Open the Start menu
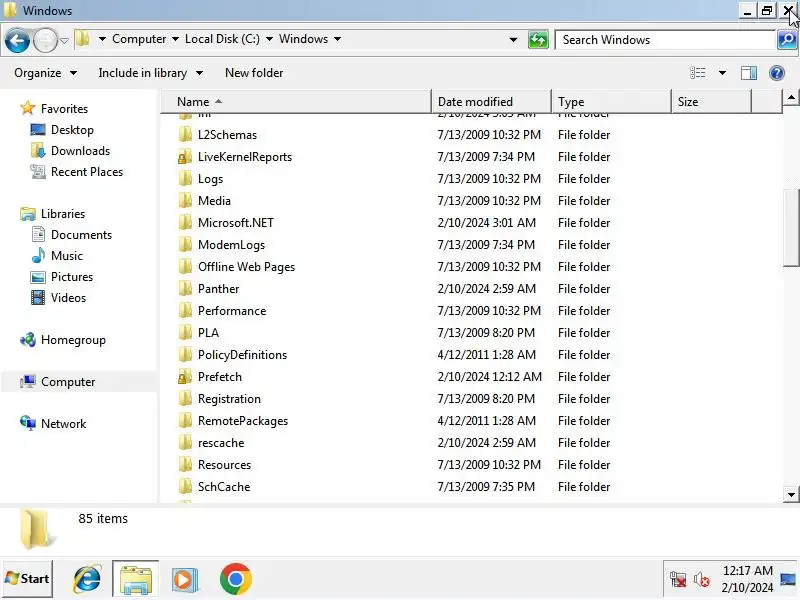800x600 pixels. pyautogui.click(x=28, y=579)
